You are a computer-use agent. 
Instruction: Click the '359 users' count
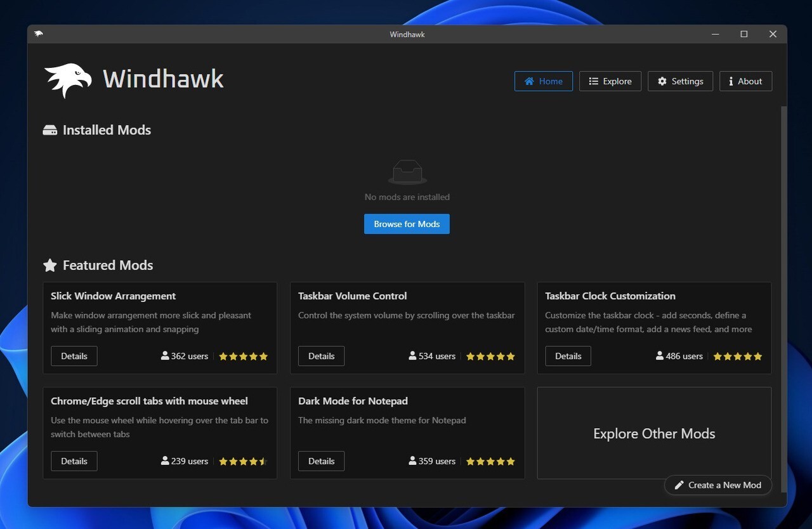click(x=437, y=461)
